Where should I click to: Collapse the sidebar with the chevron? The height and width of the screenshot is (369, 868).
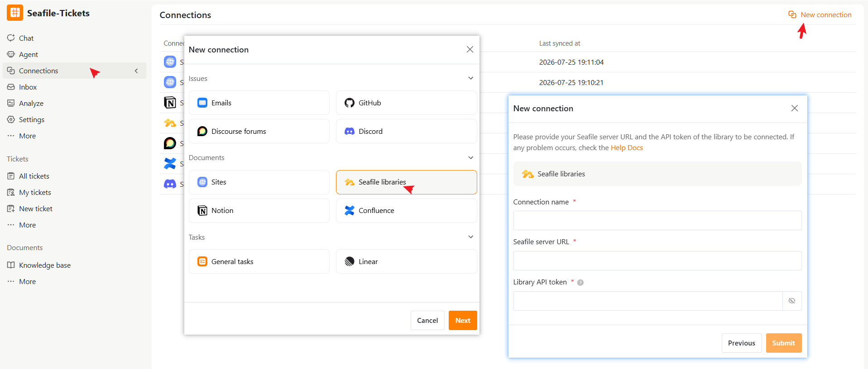pyautogui.click(x=136, y=71)
